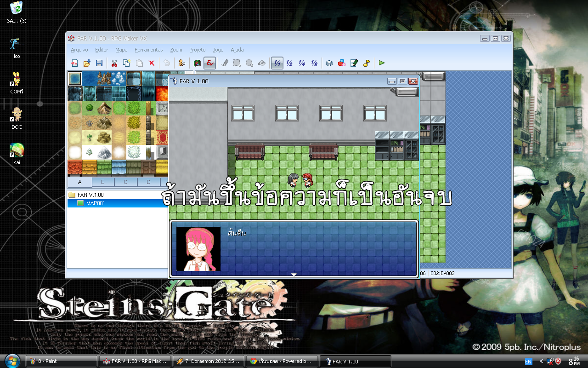Select the FAR V.1.00 project folder

point(86,195)
